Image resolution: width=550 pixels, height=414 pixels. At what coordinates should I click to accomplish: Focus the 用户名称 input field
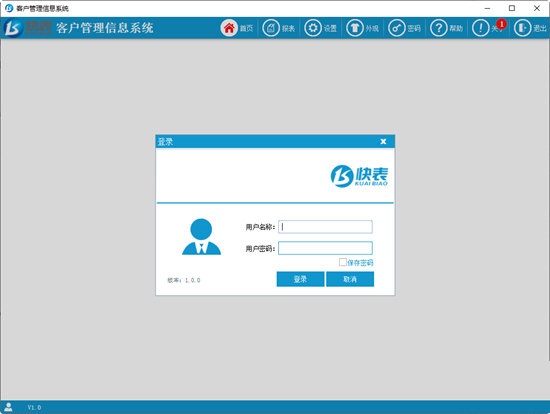pos(325,227)
